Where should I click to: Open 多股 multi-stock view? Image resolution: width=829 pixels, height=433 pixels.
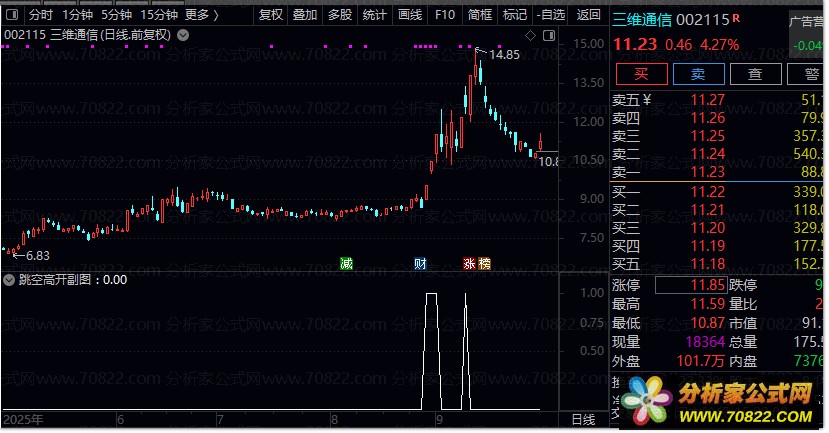[340, 14]
